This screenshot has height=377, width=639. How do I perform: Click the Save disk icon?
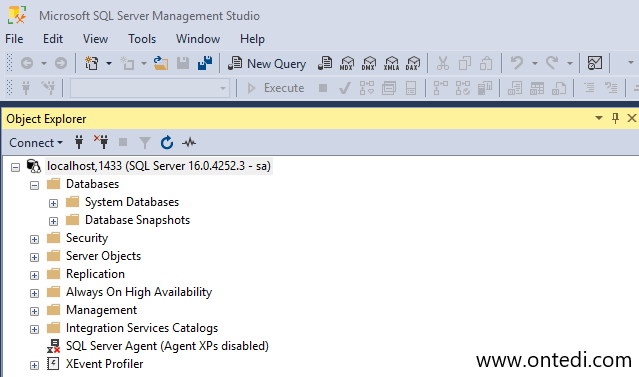183,63
